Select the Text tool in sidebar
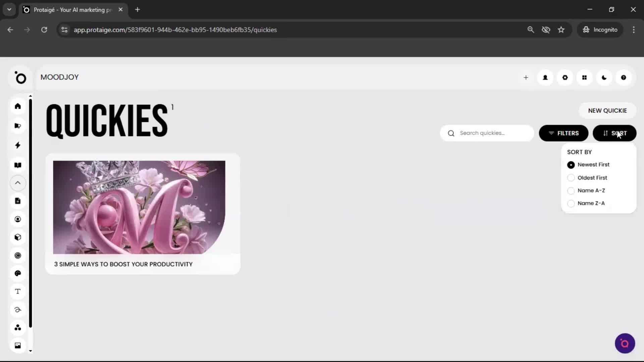The image size is (644, 362). 18,292
